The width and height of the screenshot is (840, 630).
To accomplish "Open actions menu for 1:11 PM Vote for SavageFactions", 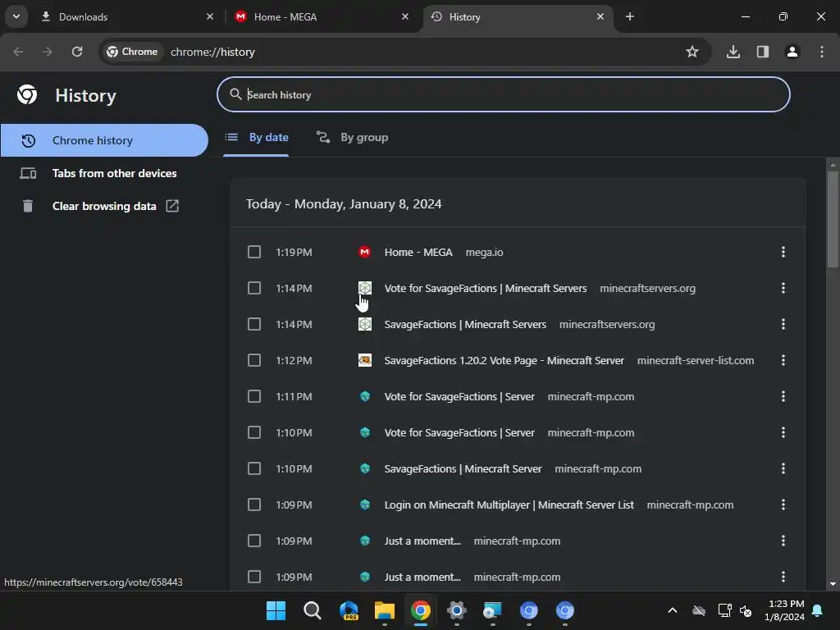I will point(783,396).
